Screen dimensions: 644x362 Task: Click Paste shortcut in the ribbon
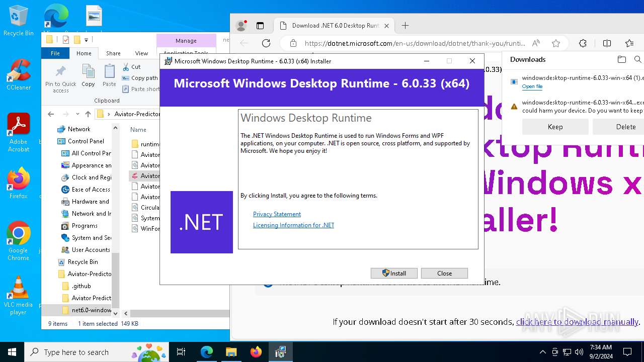pyautogui.click(x=140, y=89)
